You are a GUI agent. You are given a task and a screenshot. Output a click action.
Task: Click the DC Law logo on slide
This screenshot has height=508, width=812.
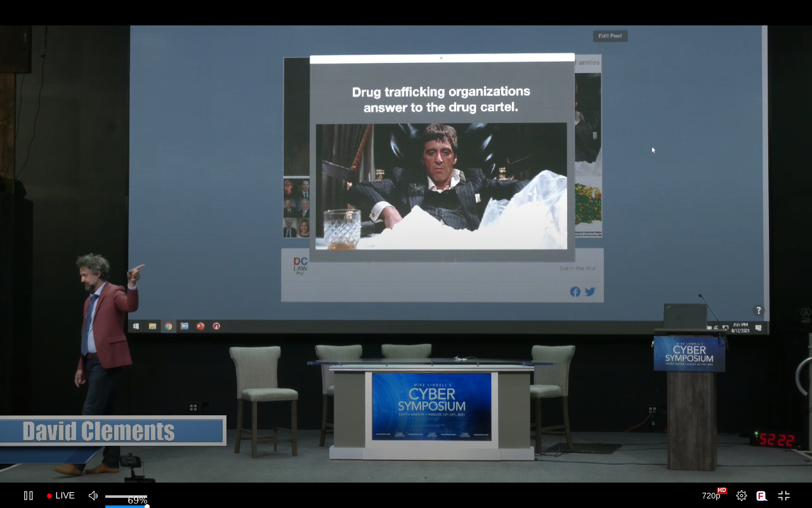(x=300, y=265)
